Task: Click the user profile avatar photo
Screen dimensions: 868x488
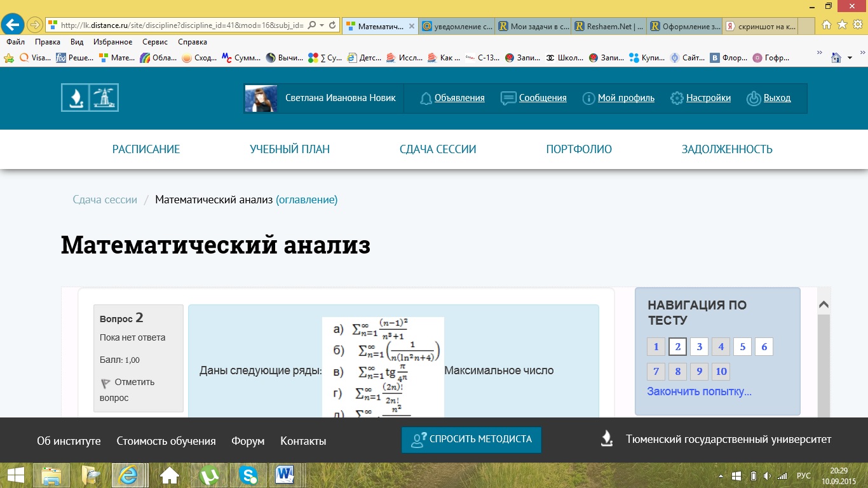Action: (x=261, y=98)
